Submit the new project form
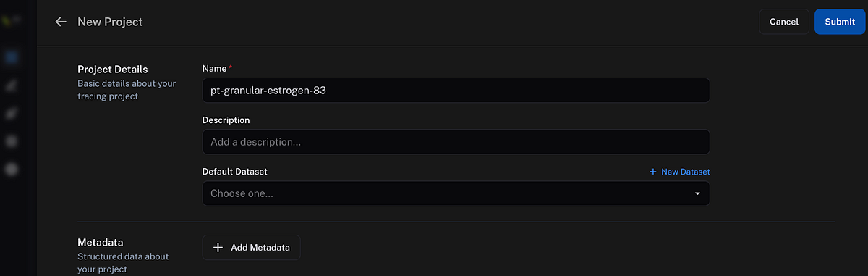Image resolution: width=868 pixels, height=276 pixels. coord(840,22)
